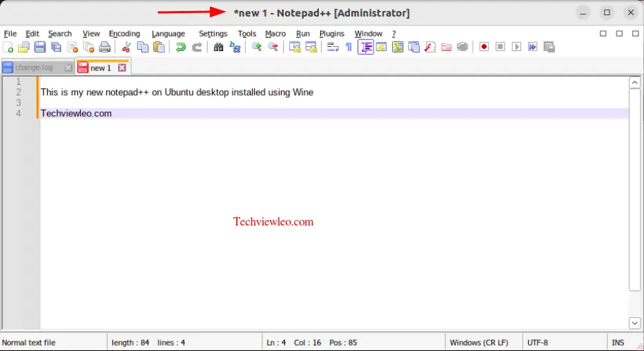This screenshot has height=351, width=644.
Task: Click the Open file folder icon
Action: (x=23, y=47)
